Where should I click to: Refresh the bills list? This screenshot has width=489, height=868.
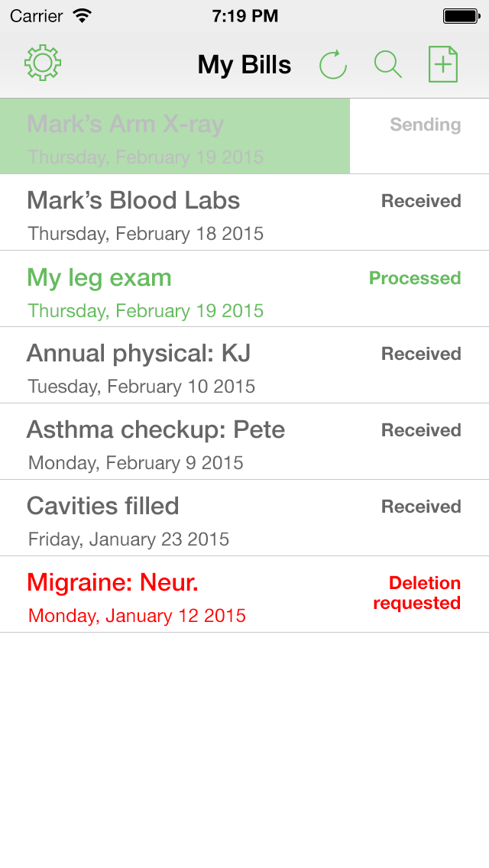click(333, 64)
